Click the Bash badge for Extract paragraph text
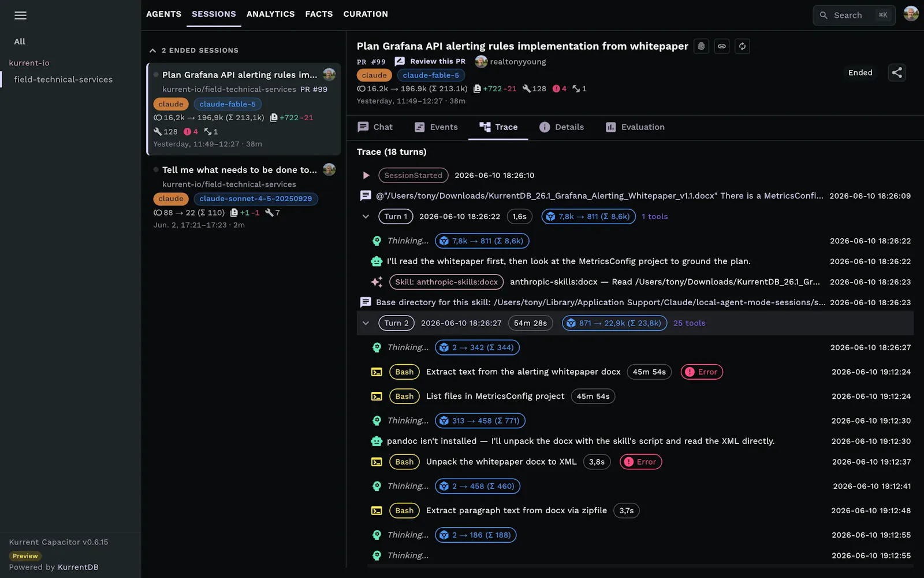This screenshot has width=924, height=578. 404,511
